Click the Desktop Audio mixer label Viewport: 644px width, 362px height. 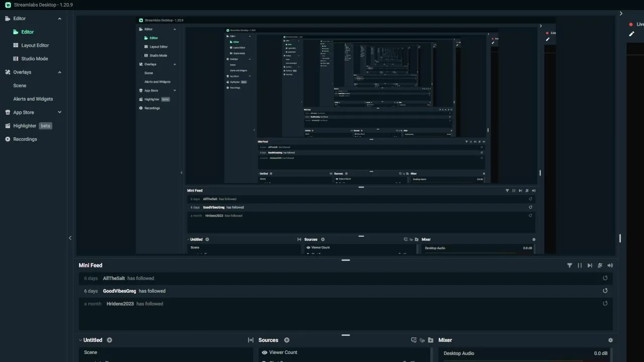coord(459,353)
